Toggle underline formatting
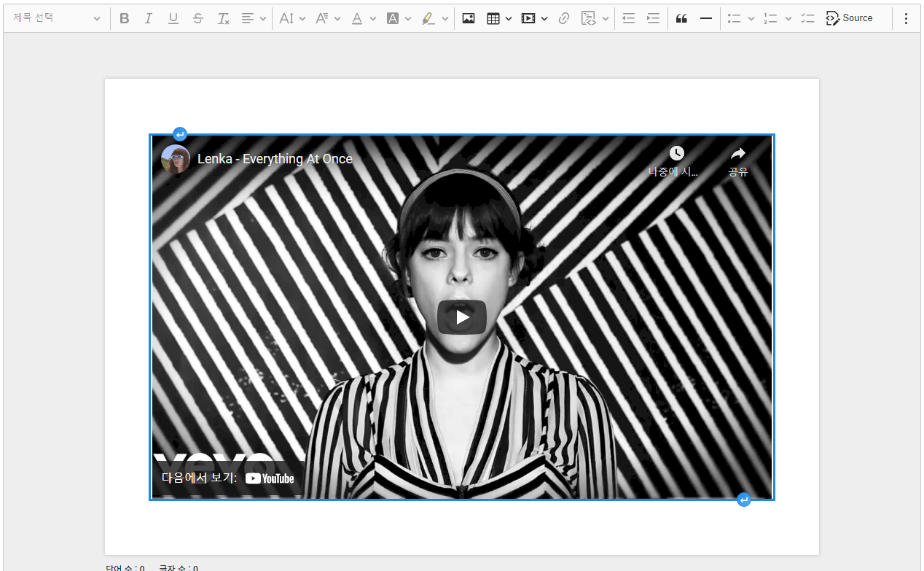Viewport: 924px width, 571px height. 173,18
